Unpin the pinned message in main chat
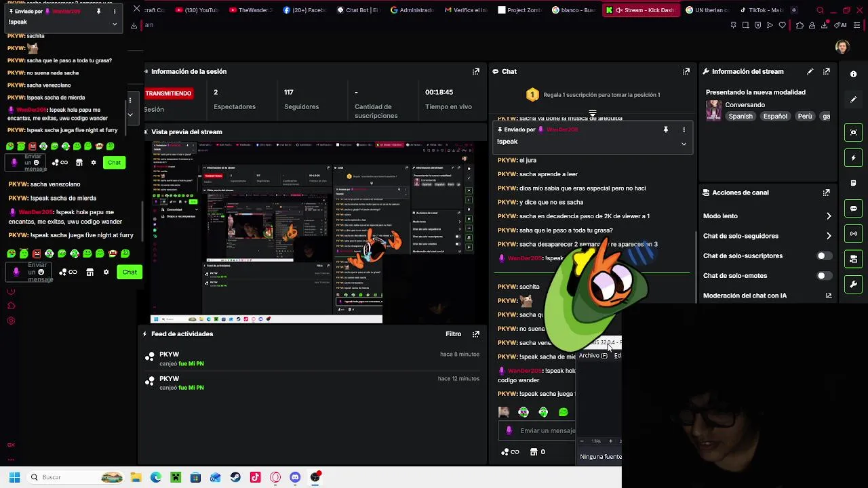 pos(665,129)
